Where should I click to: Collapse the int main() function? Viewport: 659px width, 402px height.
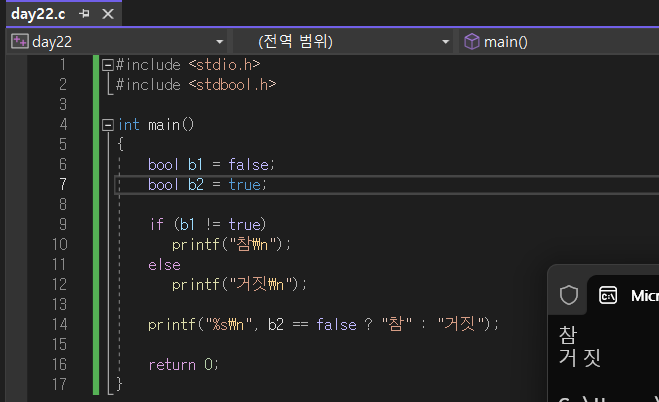point(108,125)
